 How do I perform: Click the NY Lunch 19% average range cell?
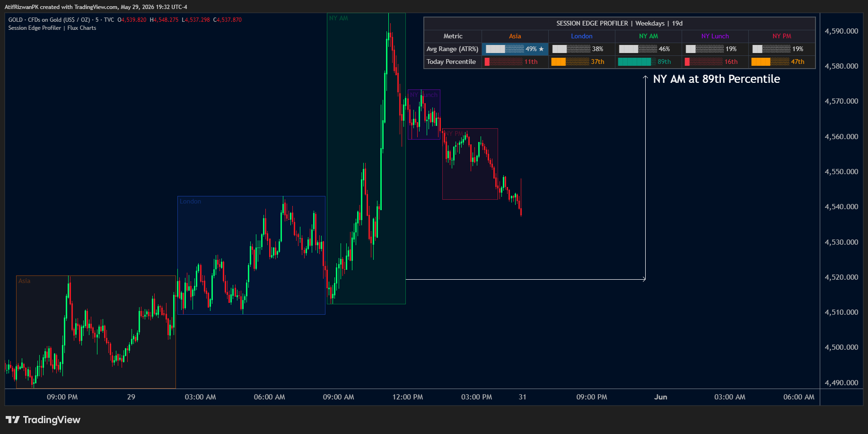click(x=715, y=49)
